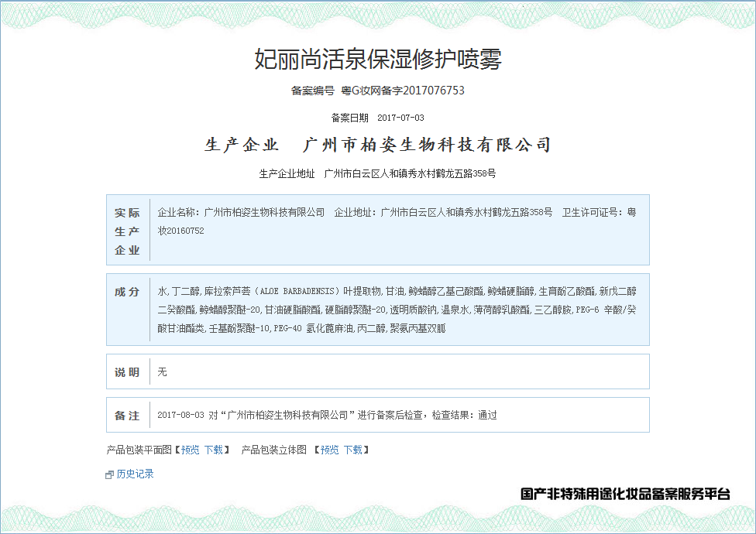Viewport: 756px width, 534px height.
Task: Click the ingredient 鲸蜡醇乙基己酸酯
Action: point(445,291)
